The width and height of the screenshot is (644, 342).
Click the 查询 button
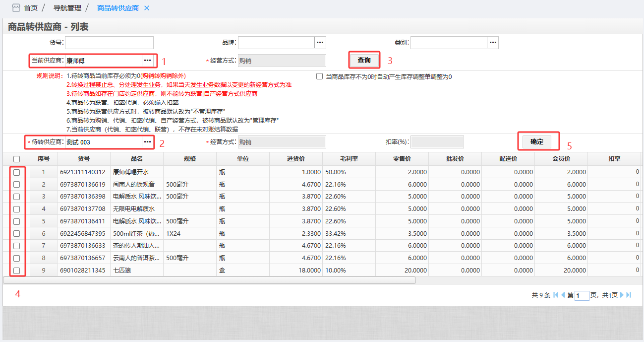point(364,60)
